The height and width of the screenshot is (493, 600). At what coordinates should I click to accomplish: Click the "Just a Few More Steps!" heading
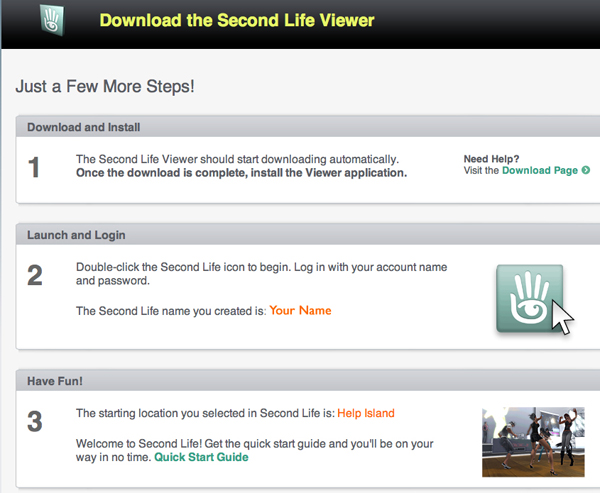[105, 86]
